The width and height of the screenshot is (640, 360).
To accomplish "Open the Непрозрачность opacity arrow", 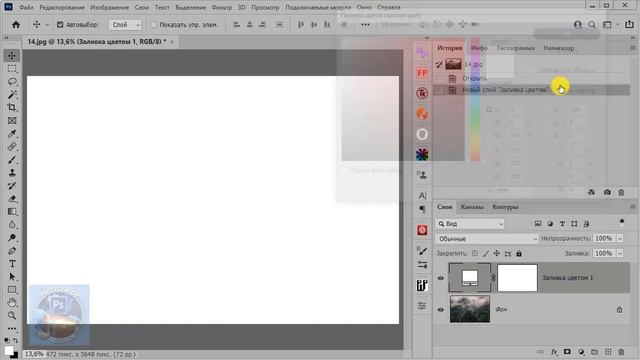I will point(620,238).
